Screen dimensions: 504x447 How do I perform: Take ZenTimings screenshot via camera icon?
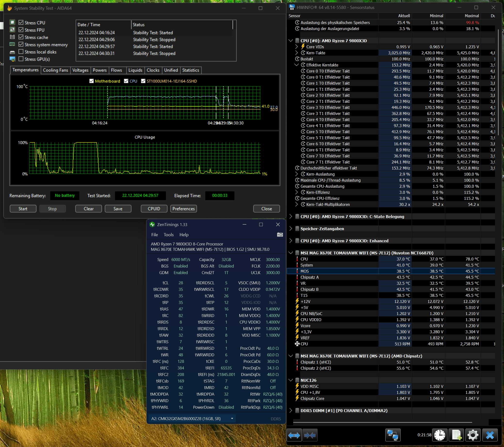click(280, 235)
